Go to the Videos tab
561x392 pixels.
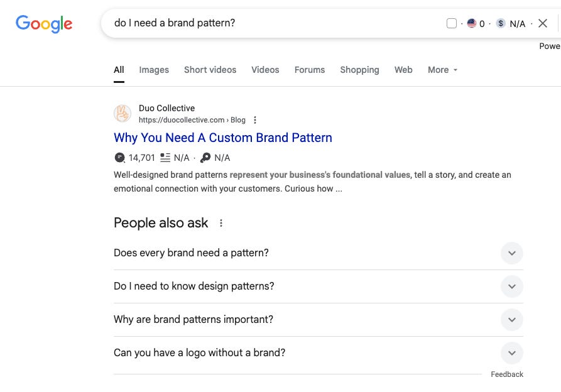[265, 70]
